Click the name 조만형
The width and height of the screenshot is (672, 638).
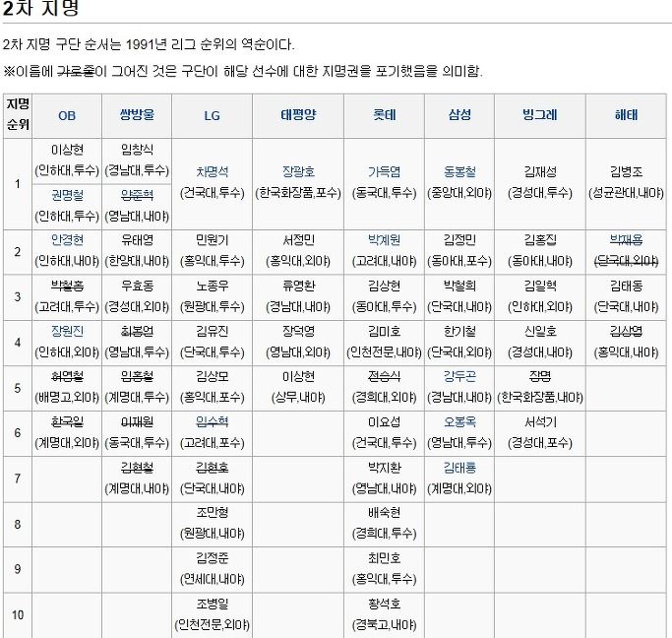tap(213, 513)
